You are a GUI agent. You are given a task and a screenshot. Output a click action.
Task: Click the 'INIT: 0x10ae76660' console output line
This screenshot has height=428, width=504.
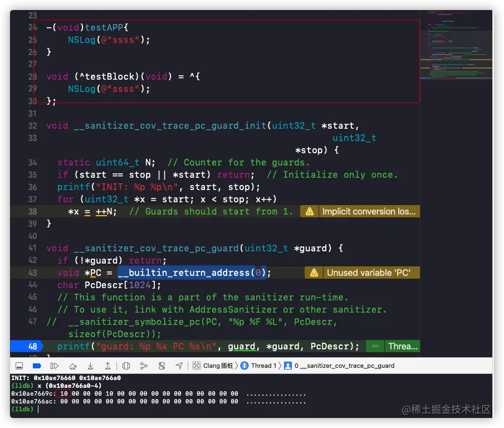pyautogui.click(x=66, y=378)
